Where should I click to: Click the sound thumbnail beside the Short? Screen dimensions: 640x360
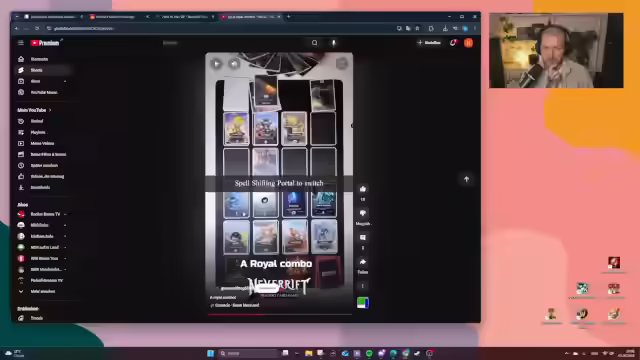coord(362,302)
